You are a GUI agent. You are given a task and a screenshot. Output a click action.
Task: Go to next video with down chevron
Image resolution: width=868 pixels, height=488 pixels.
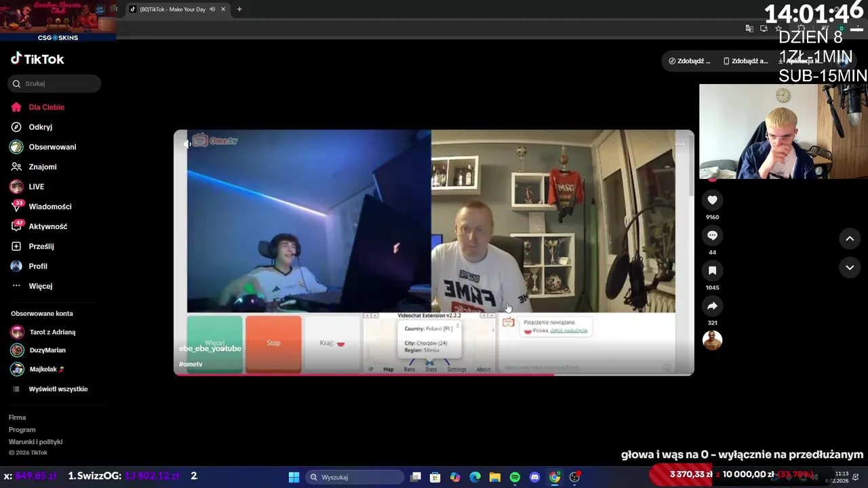coord(850,268)
